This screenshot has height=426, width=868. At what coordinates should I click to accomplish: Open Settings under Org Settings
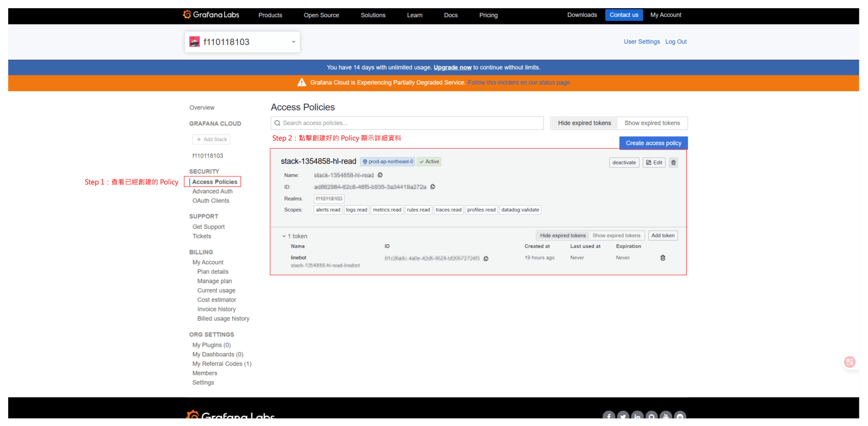(x=203, y=383)
